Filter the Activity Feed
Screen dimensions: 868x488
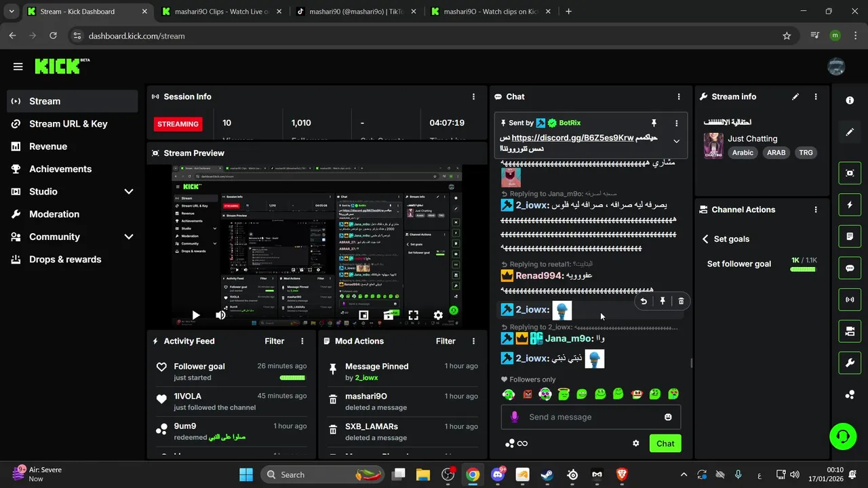(x=274, y=341)
